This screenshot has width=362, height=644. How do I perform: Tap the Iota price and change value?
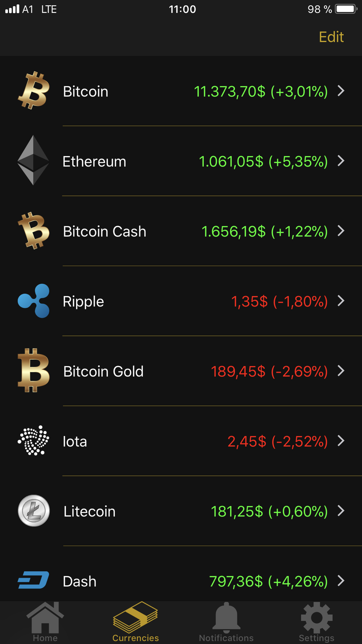[278, 442]
